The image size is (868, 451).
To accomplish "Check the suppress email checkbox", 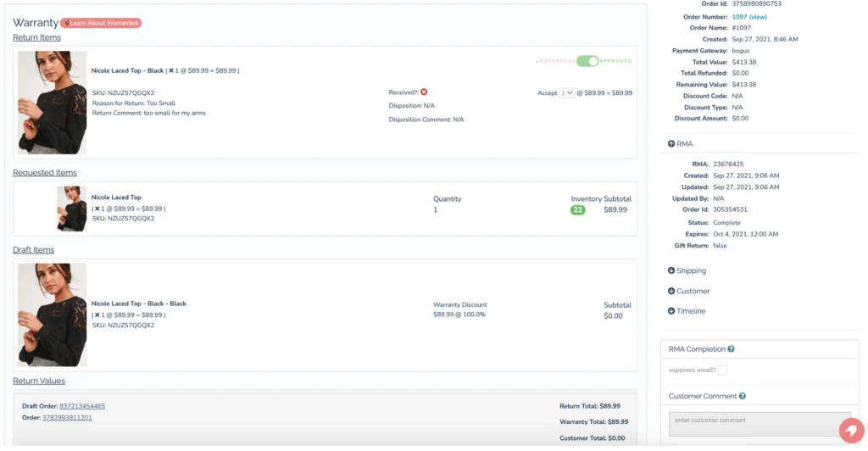I will pos(723,370).
